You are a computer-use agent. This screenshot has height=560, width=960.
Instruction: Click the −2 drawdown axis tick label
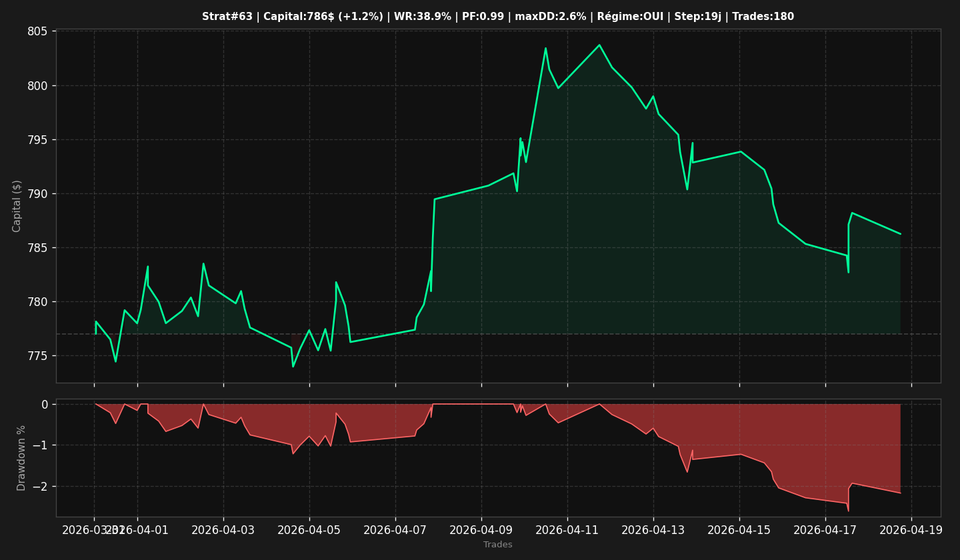pos(39,487)
